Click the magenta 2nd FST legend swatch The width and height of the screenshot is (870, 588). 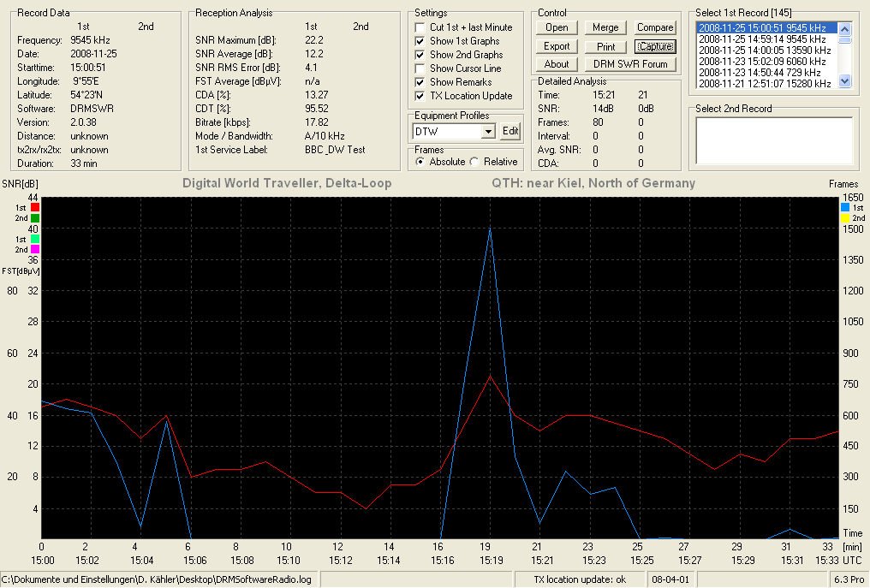click(35, 250)
